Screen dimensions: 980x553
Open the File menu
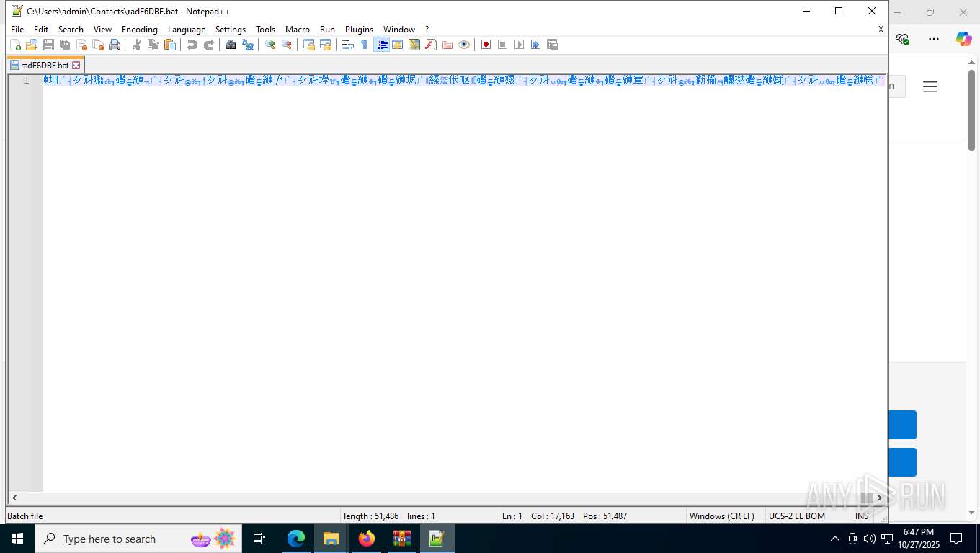[x=17, y=30]
